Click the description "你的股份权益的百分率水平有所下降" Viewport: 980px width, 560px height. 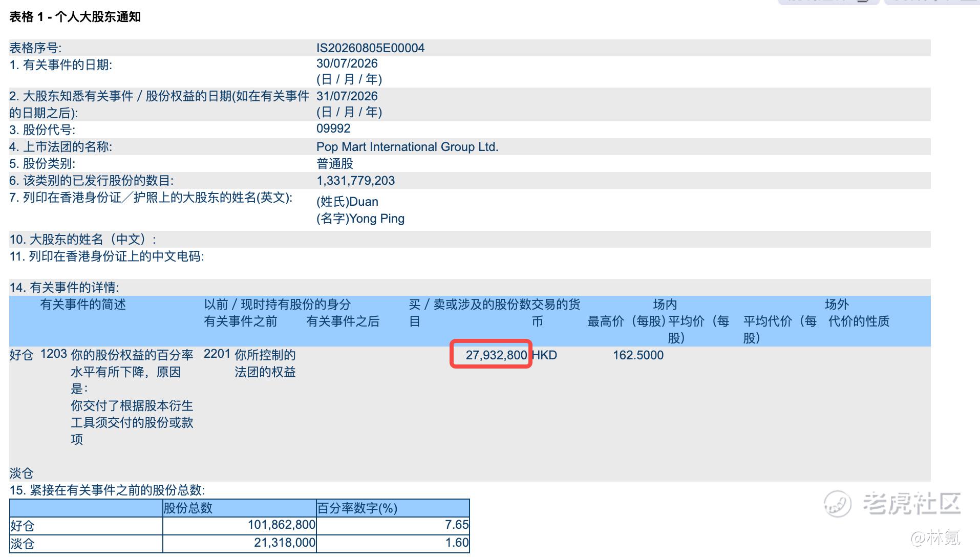[x=132, y=363]
